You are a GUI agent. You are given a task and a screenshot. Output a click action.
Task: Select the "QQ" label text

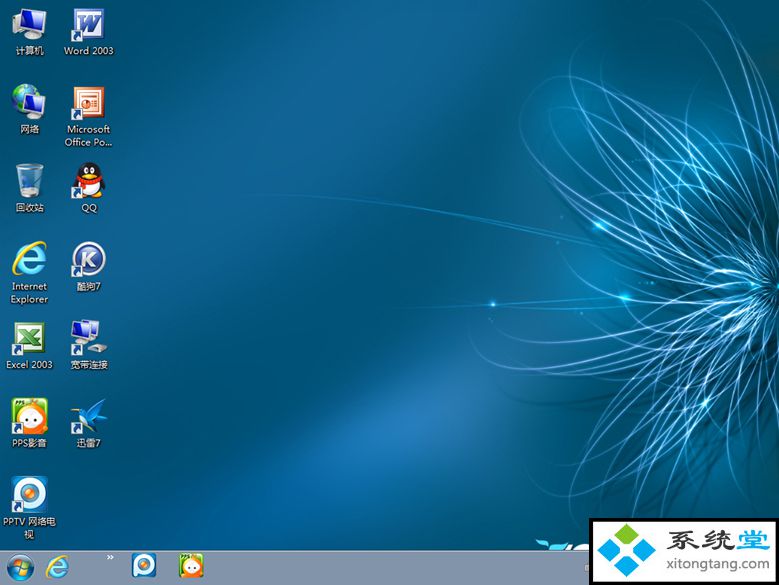tap(89, 208)
